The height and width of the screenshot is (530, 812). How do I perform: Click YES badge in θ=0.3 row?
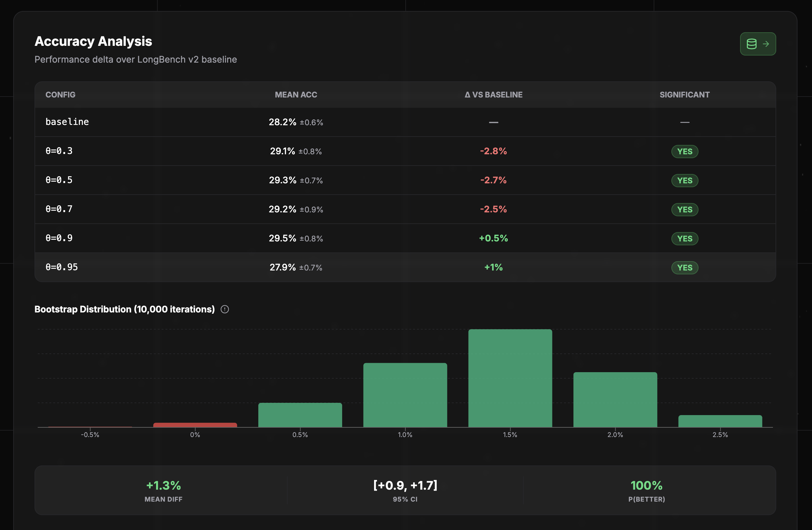pos(684,151)
